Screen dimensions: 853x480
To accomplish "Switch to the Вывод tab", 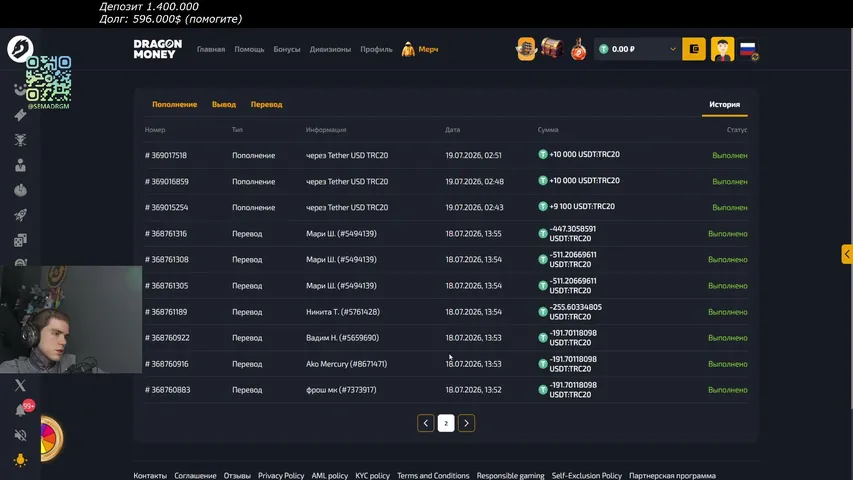I will [224, 104].
